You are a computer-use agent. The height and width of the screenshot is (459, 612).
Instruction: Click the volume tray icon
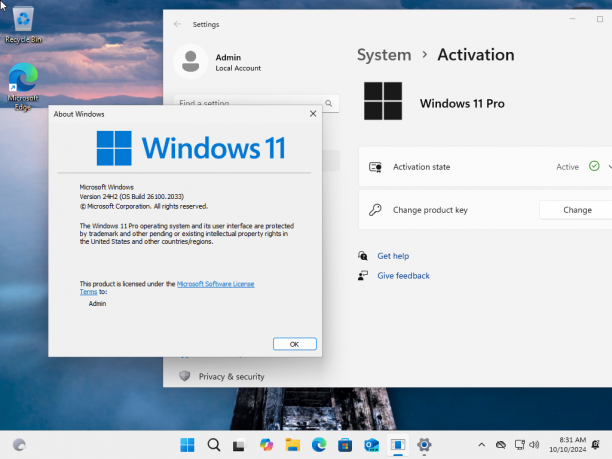click(x=534, y=445)
